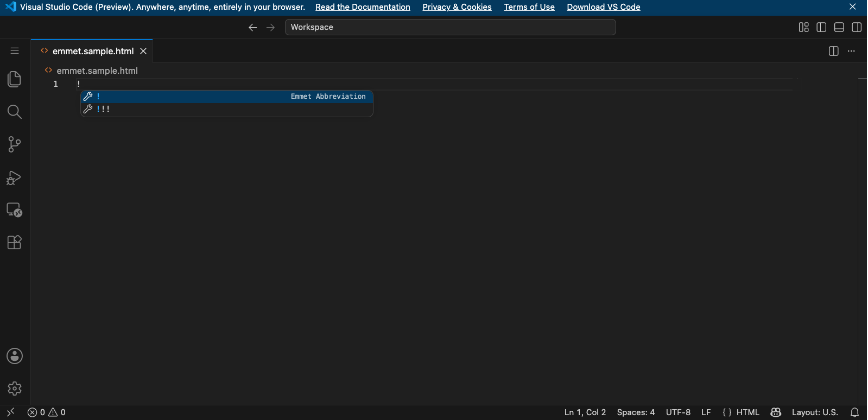The width and height of the screenshot is (868, 420).
Task: Click the emmet.sample.html breadcrumb
Action: (x=97, y=71)
